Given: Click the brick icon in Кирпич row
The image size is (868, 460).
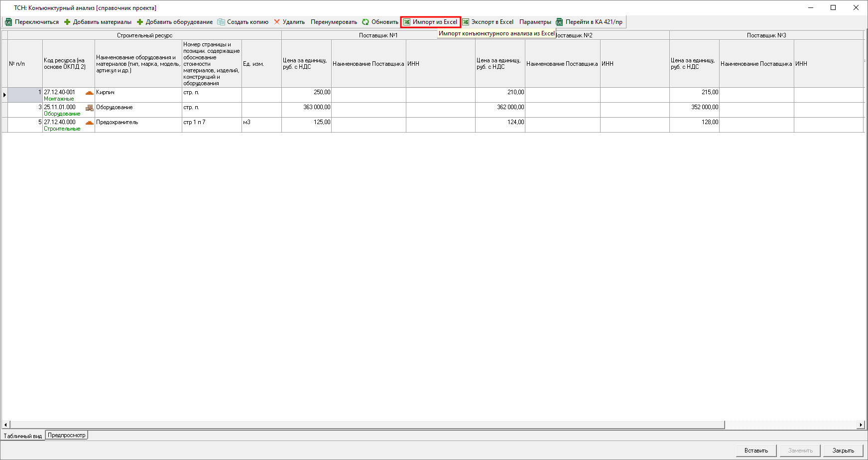Looking at the screenshot, I should tap(90, 93).
